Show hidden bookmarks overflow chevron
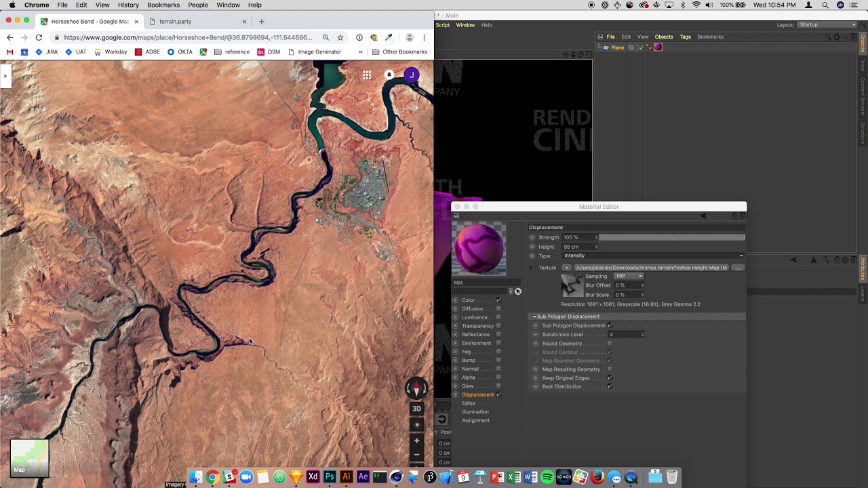 click(361, 52)
